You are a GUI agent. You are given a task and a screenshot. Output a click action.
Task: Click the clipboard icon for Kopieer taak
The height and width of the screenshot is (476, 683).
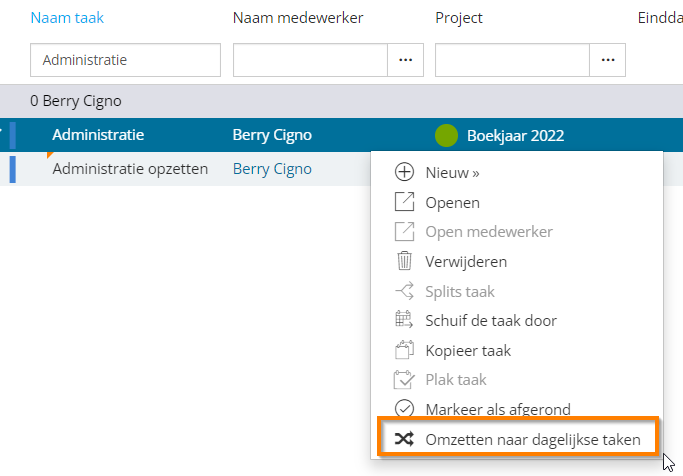click(404, 349)
